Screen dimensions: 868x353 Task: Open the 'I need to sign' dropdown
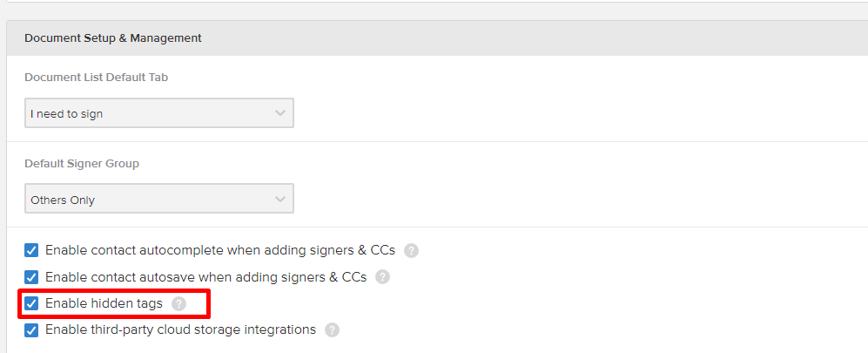pos(158,113)
